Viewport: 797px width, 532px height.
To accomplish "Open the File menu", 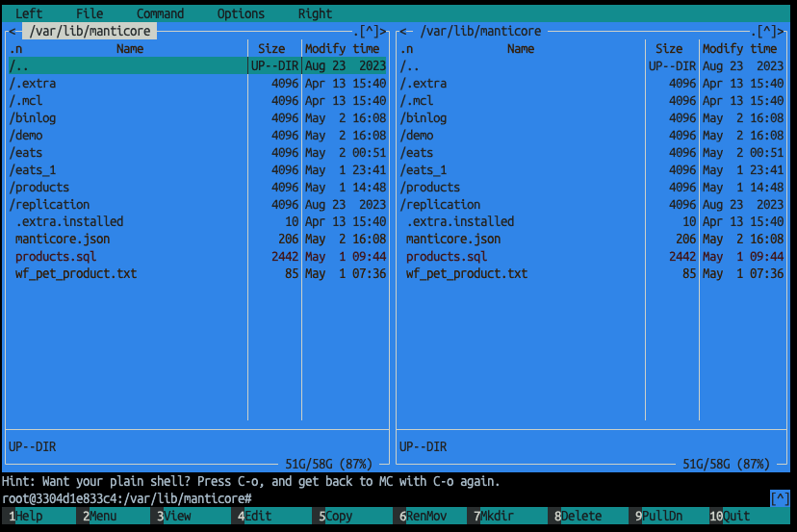I will click(x=90, y=13).
